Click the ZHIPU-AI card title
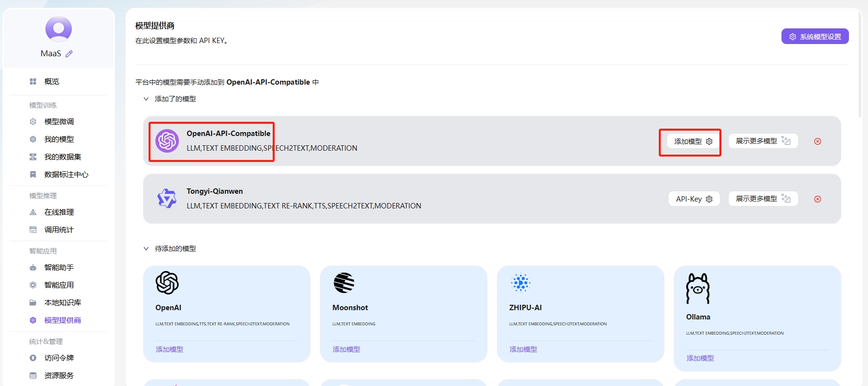 pos(525,308)
